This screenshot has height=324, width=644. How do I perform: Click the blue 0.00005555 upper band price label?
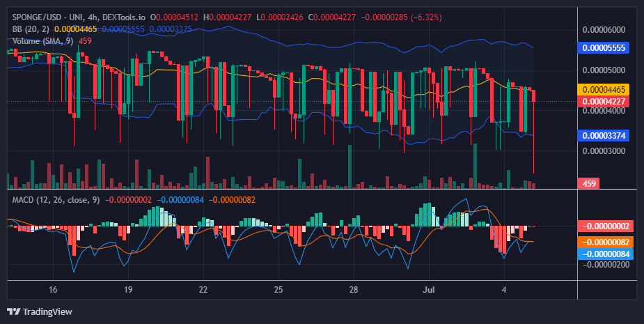click(x=603, y=47)
